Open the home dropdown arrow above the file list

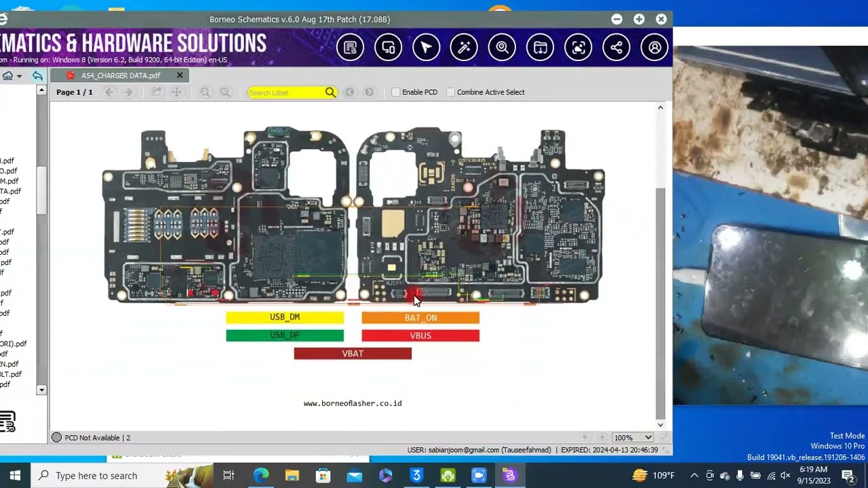click(19, 76)
